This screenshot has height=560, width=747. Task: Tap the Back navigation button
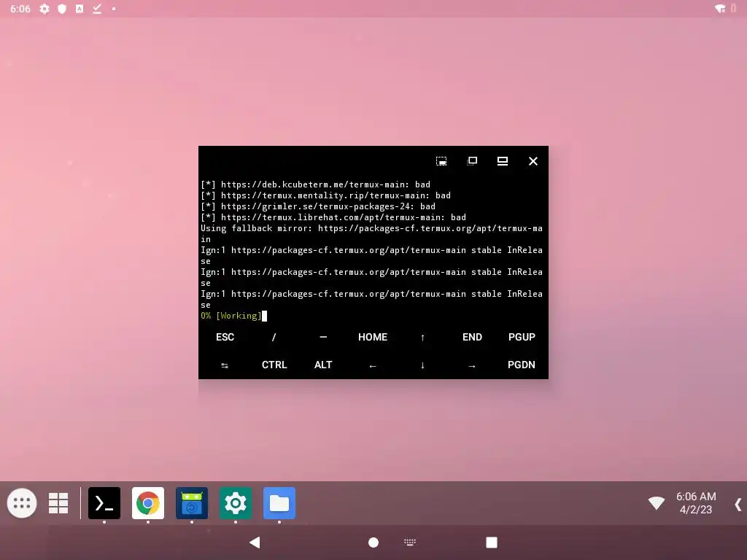point(255,542)
